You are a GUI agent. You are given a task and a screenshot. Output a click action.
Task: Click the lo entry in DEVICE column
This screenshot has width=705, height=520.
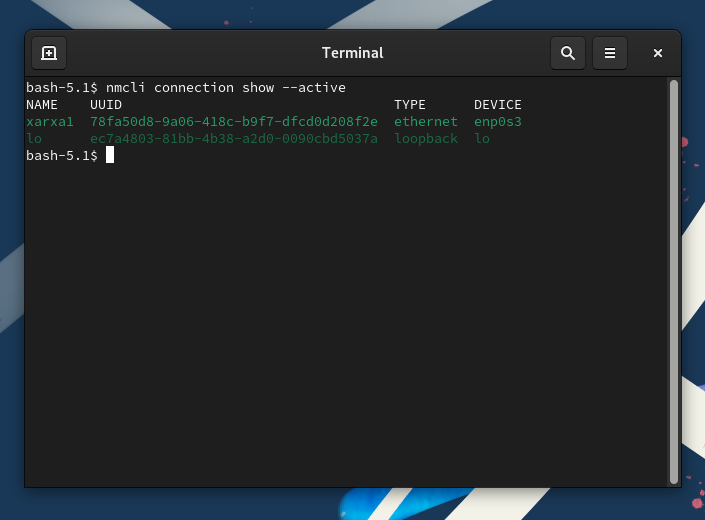pyautogui.click(x=482, y=139)
